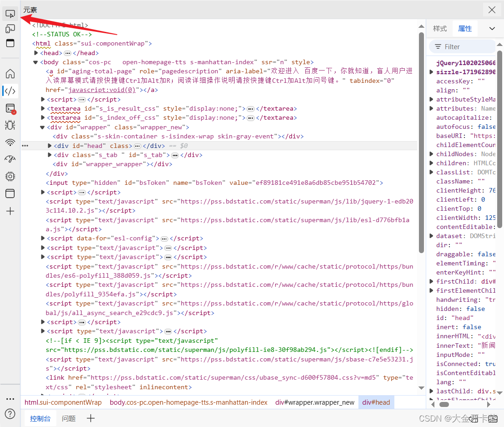Close the DevTools panel
Viewport: 504px width, 427px height.
(492, 10)
